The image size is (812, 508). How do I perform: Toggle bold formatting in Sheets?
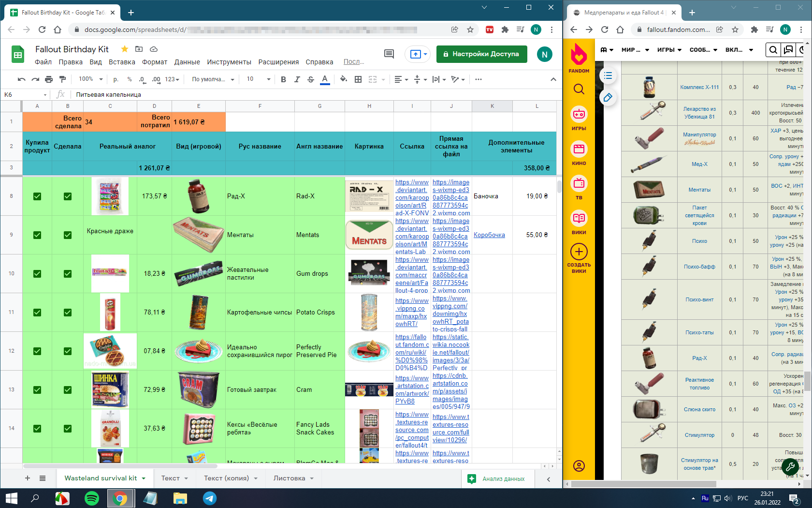click(x=283, y=79)
